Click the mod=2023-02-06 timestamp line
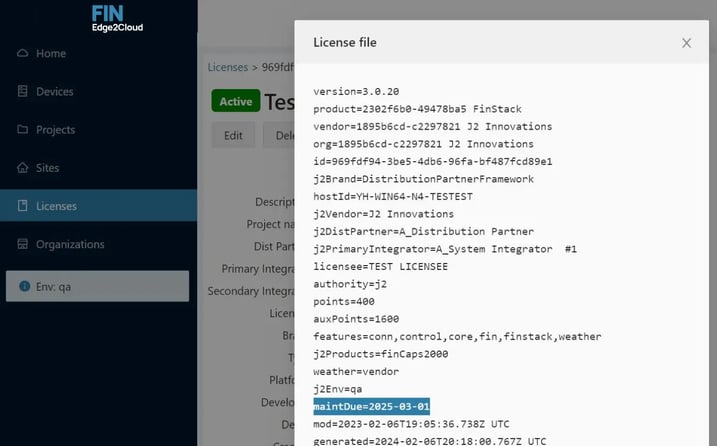 click(411, 424)
